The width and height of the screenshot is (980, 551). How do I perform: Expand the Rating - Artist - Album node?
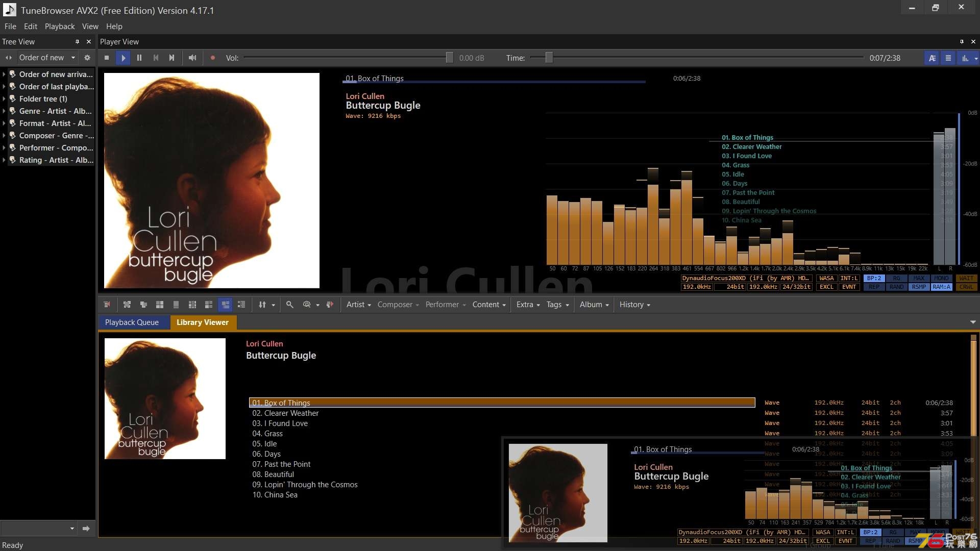4,160
